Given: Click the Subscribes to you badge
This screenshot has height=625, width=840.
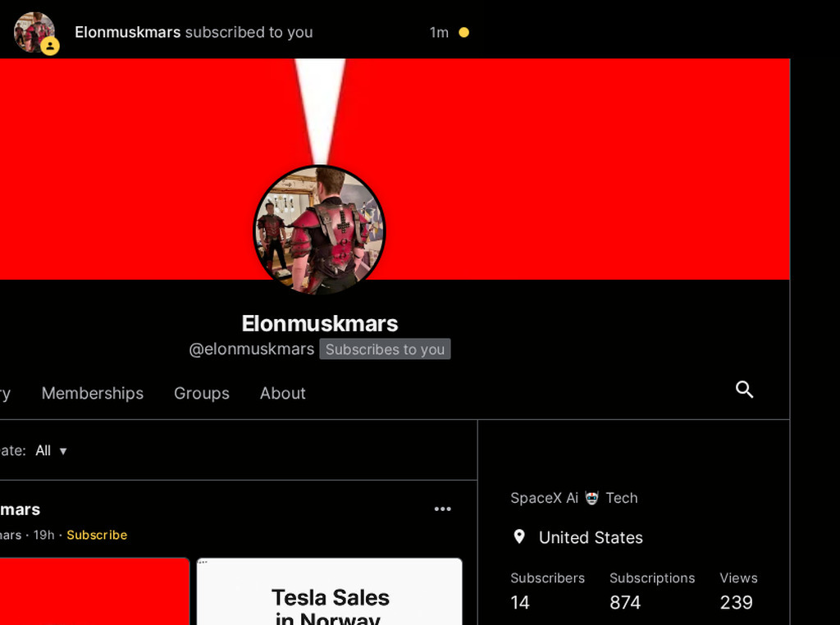Looking at the screenshot, I should [x=385, y=349].
